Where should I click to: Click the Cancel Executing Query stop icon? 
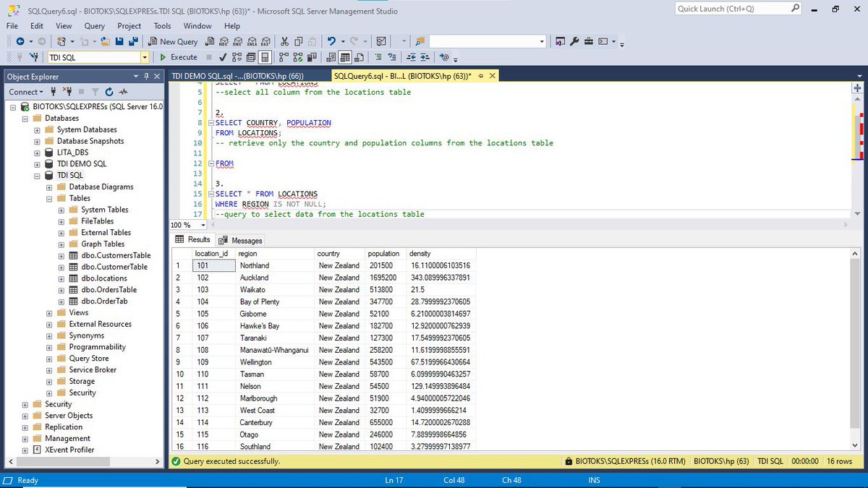pos(208,57)
